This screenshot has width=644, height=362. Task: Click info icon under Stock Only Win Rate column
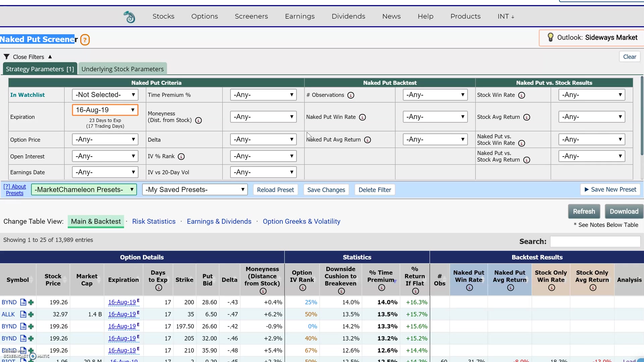[x=551, y=288]
